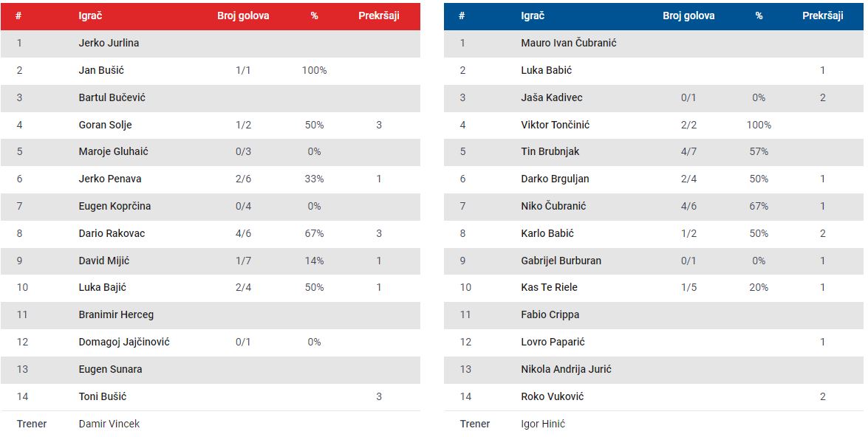Click Goran Solje 50% percentage cell
This screenshot has width=868, height=437.
(x=314, y=125)
